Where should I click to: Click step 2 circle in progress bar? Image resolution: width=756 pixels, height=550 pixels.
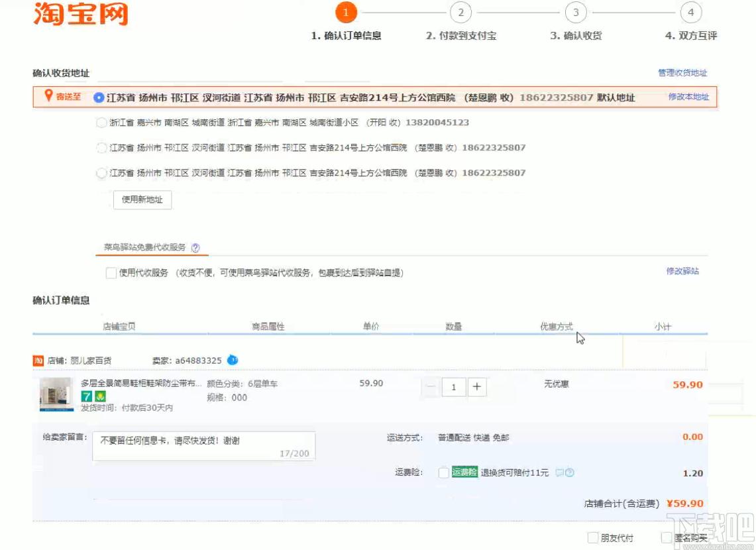461,13
